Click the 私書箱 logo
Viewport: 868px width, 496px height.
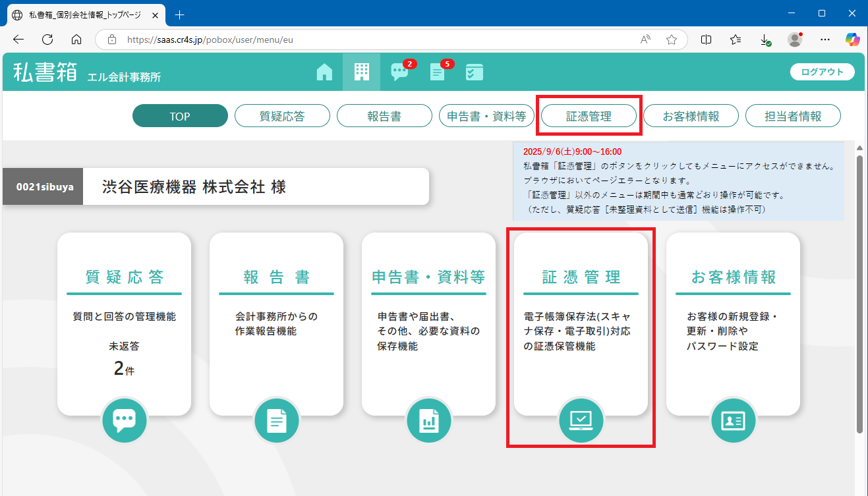point(45,72)
